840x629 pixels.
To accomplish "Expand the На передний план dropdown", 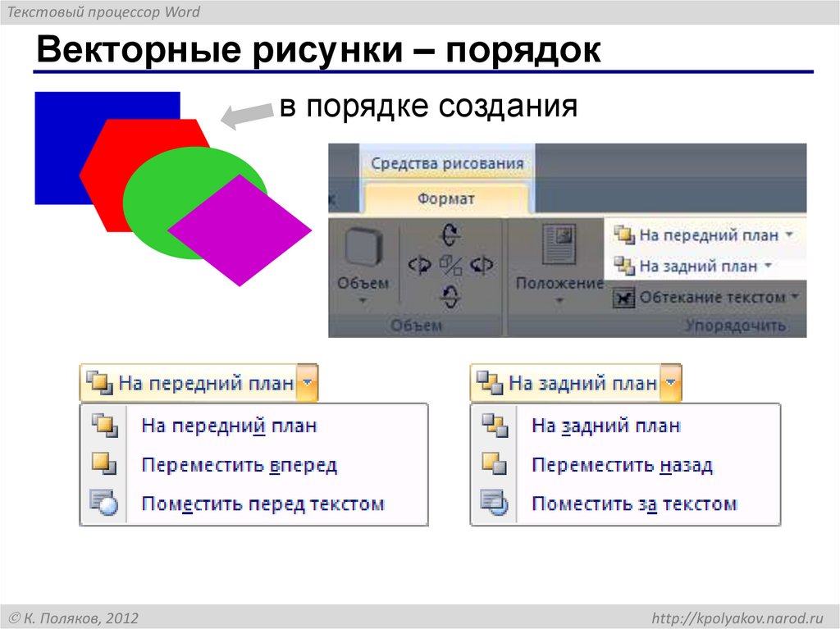I will [307, 381].
